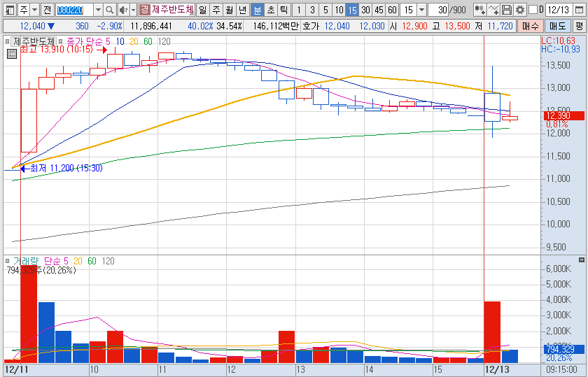Click the 60 moving average legend
Screen dimensions: 588x377
click(x=148, y=41)
